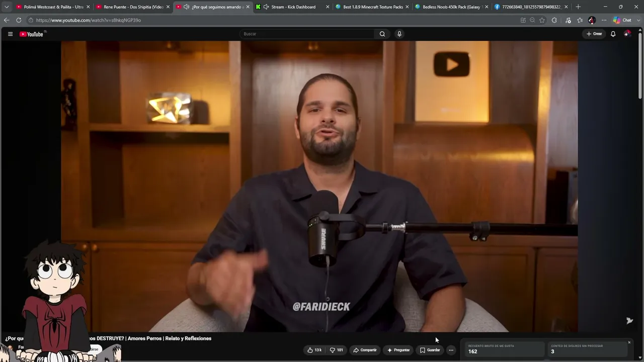Image resolution: width=644 pixels, height=362 pixels.
Task: Click the page vertical scrollbar
Action: [x=640, y=65]
